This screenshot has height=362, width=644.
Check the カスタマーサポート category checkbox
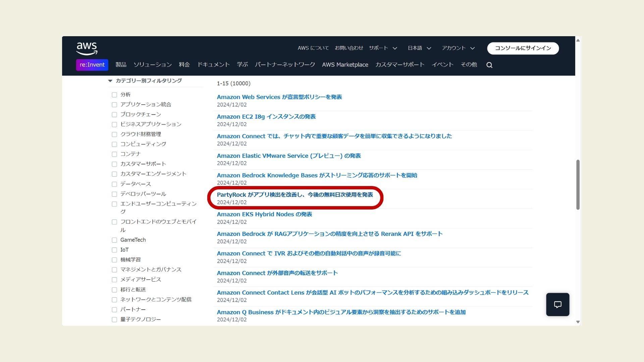pyautogui.click(x=114, y=164)
